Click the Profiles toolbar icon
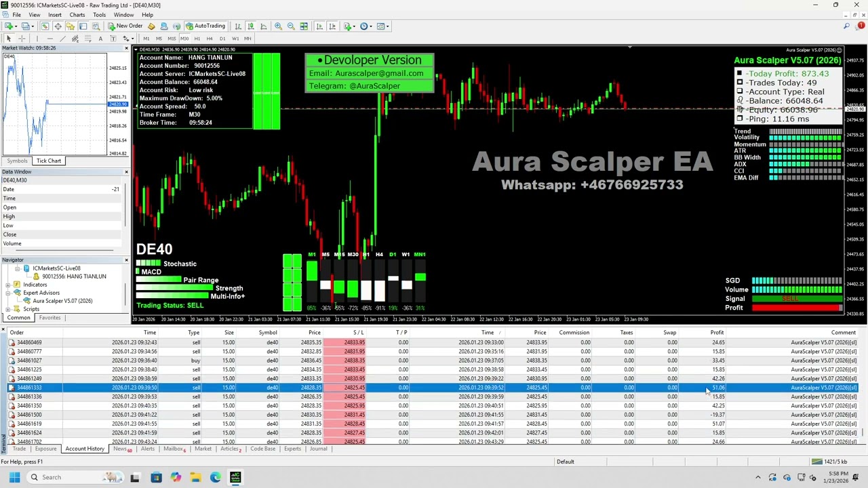The image size is (868, 488). [25, 26]
